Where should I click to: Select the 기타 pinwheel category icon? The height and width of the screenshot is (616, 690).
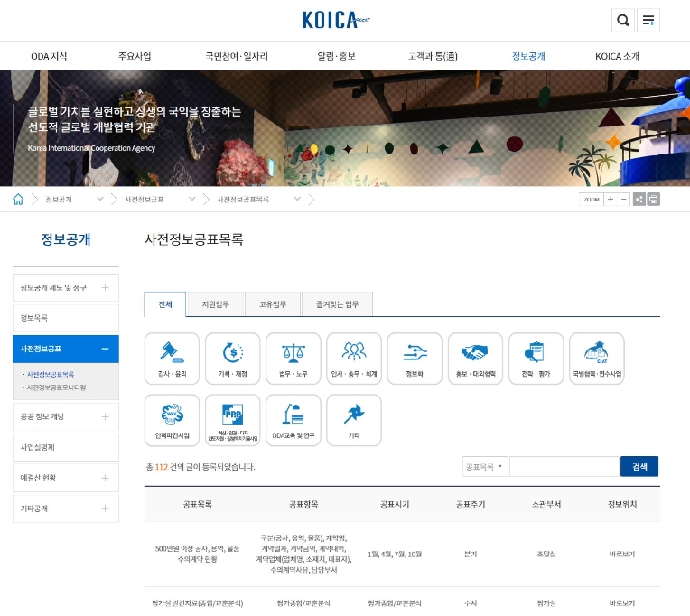[353, 420]
